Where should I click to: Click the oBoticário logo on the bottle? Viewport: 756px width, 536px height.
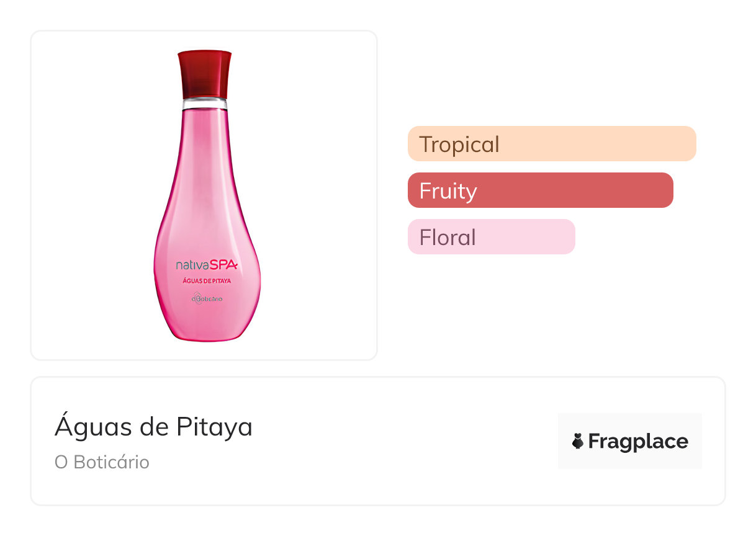coord(207,299)
